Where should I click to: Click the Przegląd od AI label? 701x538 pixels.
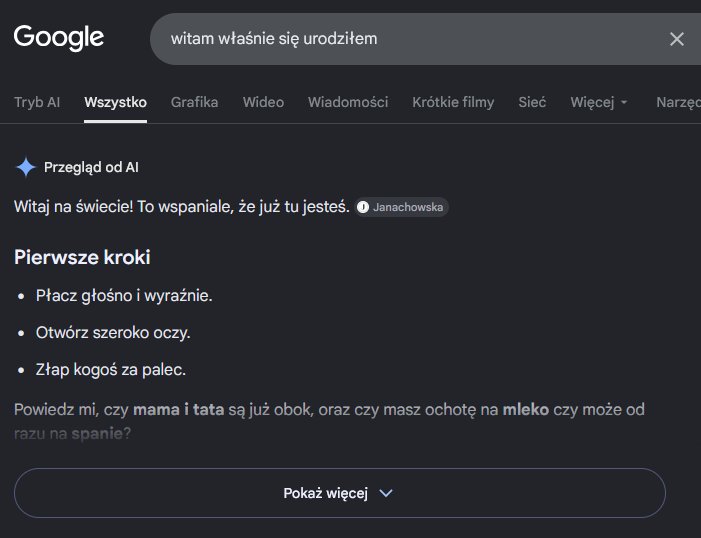coord(91,167)
